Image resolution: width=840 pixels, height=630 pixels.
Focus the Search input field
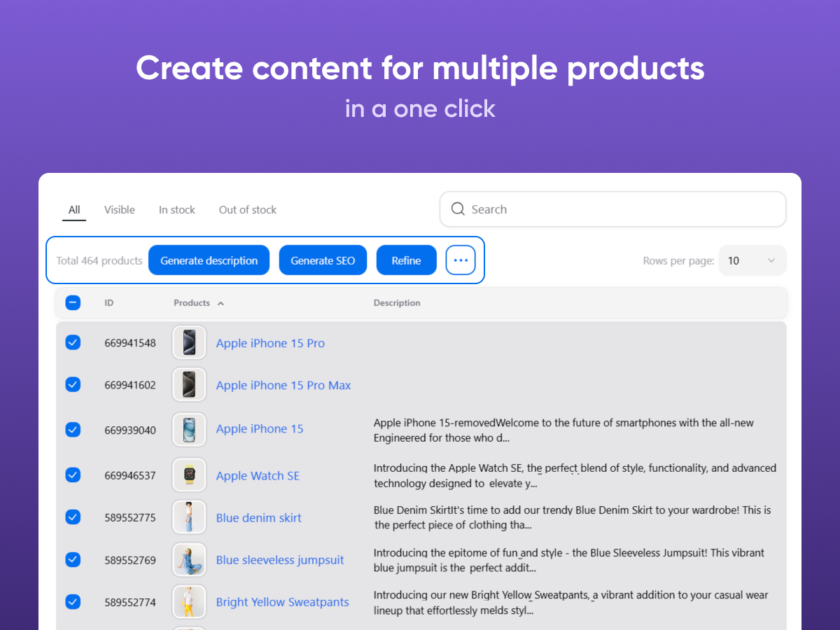click(x=613, y=209)
